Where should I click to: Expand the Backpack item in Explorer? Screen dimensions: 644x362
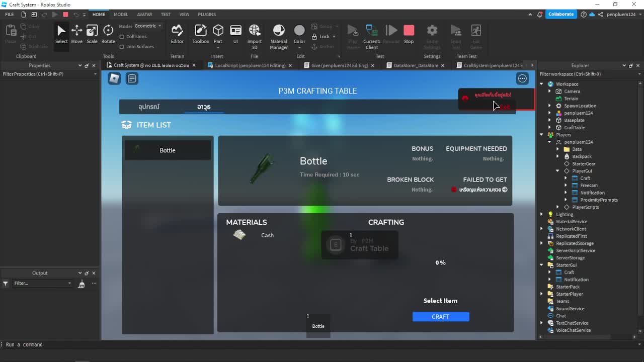pyautogui.click(x=557, y=156)
